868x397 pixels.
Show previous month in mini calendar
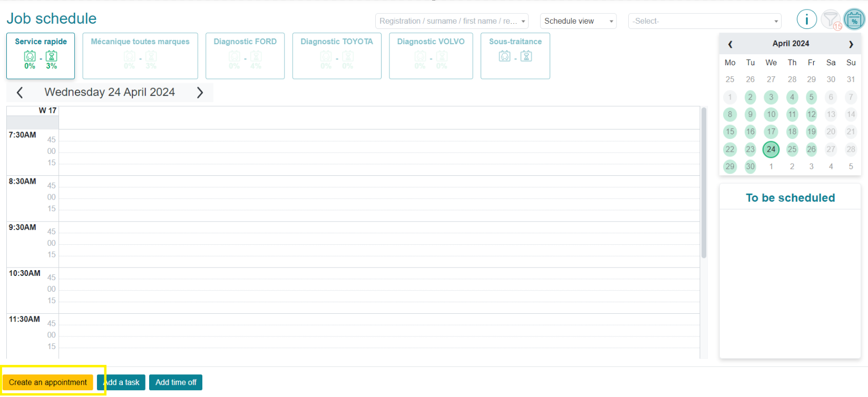pyautogui.click(x=730, y=44)
